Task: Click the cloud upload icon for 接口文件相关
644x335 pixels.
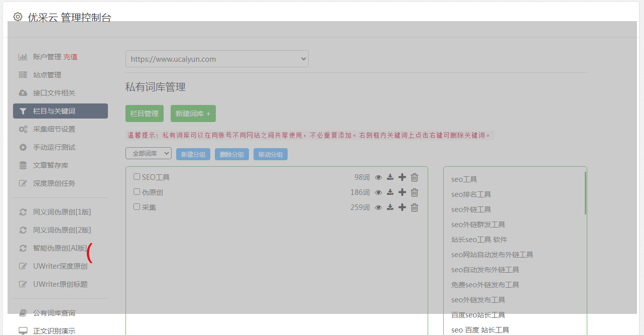Action: pyautogui.click(x=23, y=93)
